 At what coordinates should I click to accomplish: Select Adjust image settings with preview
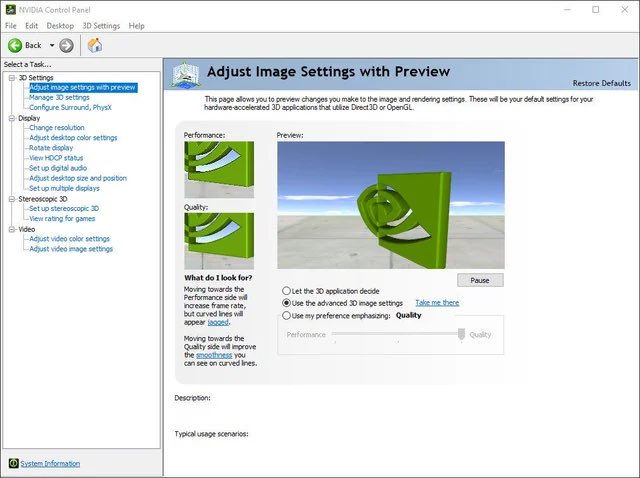coord(82,87)
